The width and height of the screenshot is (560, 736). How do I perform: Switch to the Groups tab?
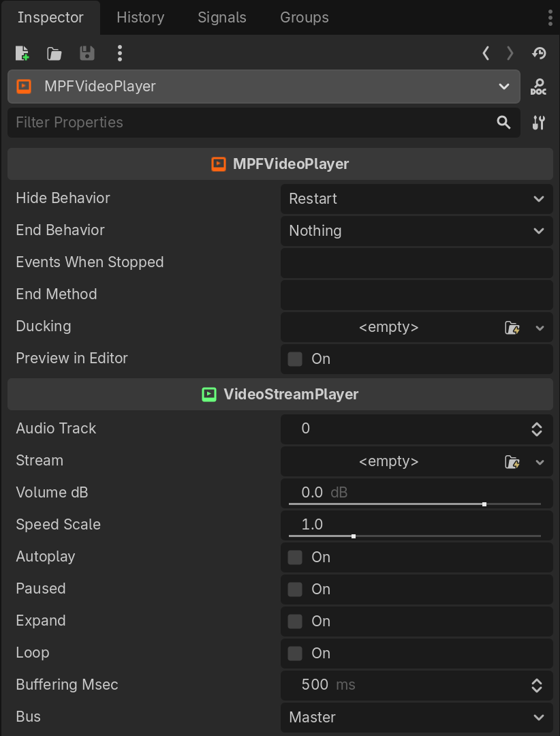tap(305, 18)
